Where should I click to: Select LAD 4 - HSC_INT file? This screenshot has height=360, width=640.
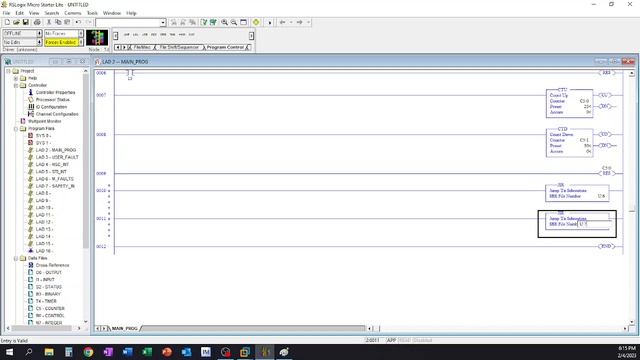52,164
